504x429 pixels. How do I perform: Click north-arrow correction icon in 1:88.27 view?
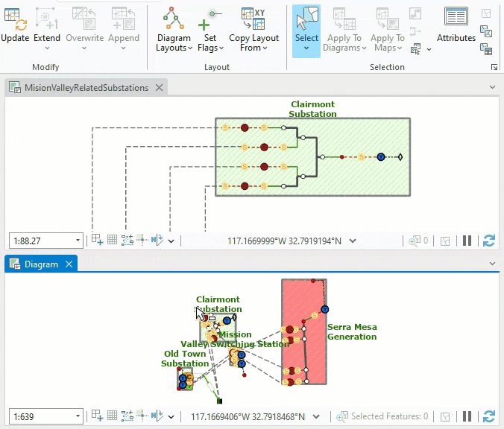(x=157, y=240)
